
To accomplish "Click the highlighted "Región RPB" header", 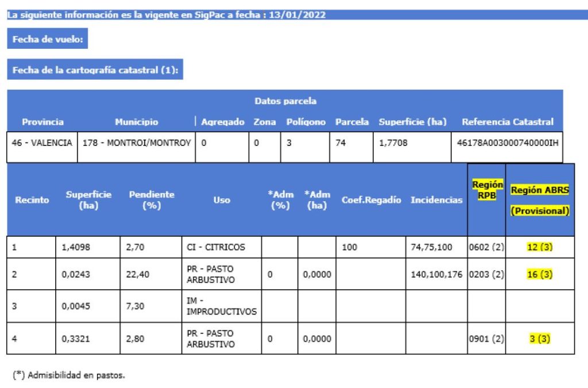I will click(x=487, y=190).
